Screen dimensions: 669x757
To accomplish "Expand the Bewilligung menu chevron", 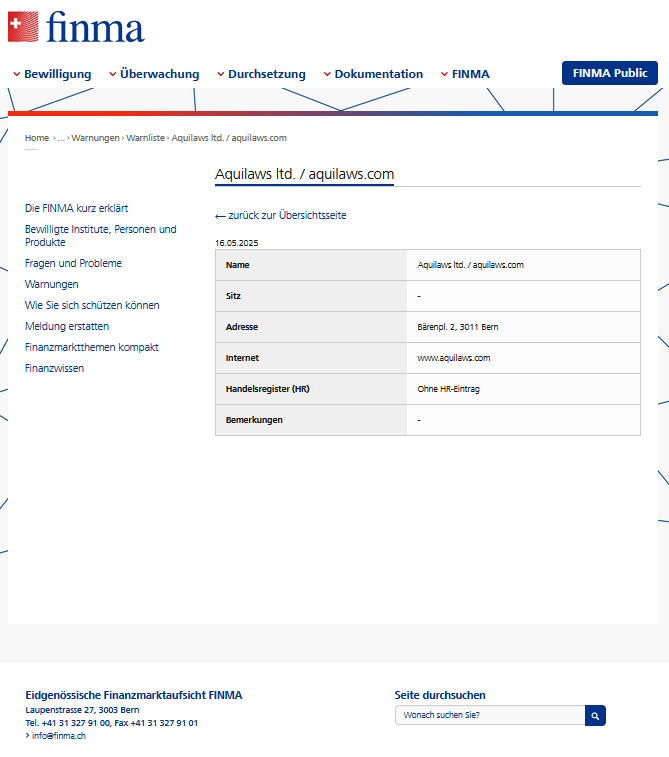I will pos(16,74).
